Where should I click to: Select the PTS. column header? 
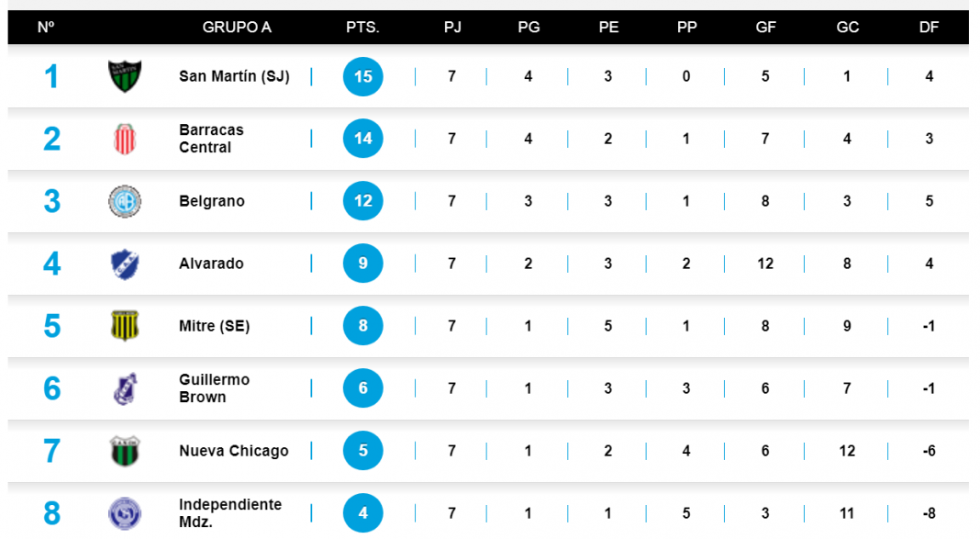click(x=362, y=28)
